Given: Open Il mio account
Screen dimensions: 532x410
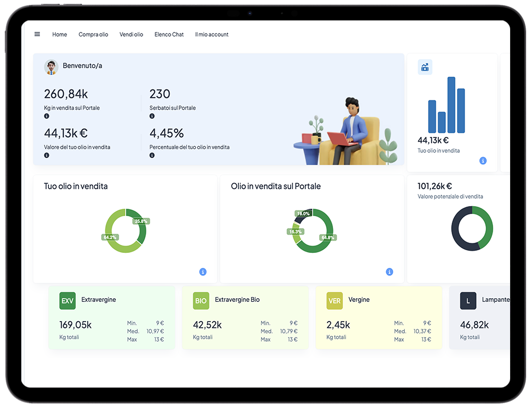Looking at the screenshot, I should tap(212, 35).
